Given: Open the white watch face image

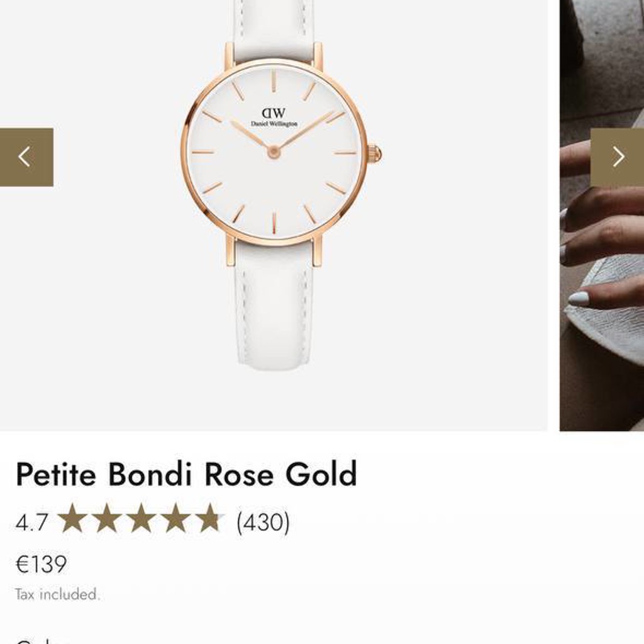Looking at the screenshot, I should 274,153.
